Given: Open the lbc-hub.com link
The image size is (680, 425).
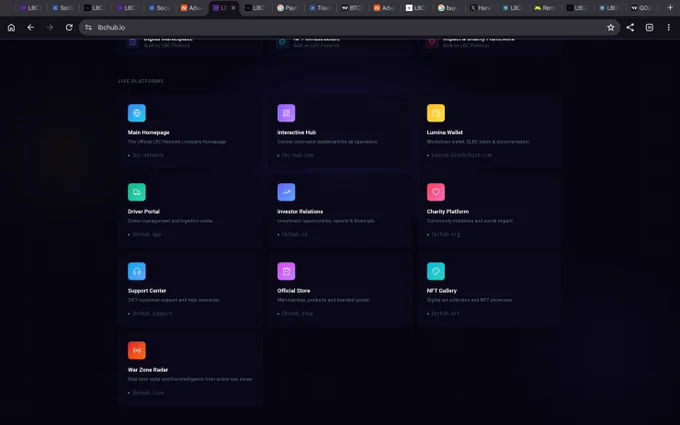Looking at the screenshot, I should pyautogui.click(x=298, y=155).
